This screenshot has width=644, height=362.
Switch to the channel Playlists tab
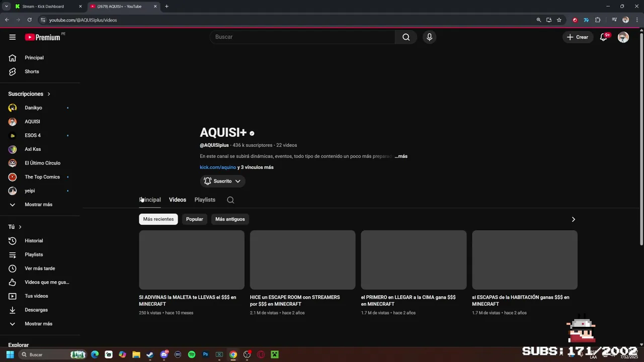[205, 200]
